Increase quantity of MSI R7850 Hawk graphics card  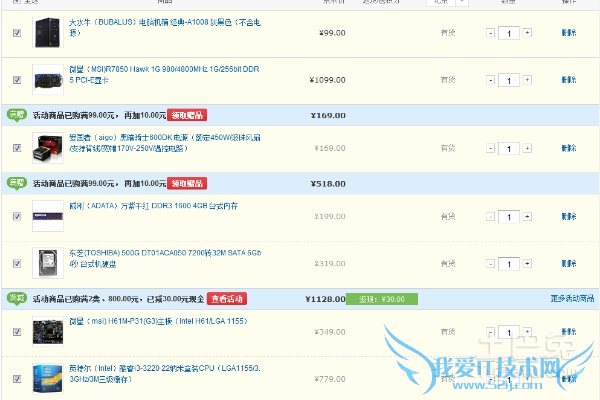click(x=527, y=80)
